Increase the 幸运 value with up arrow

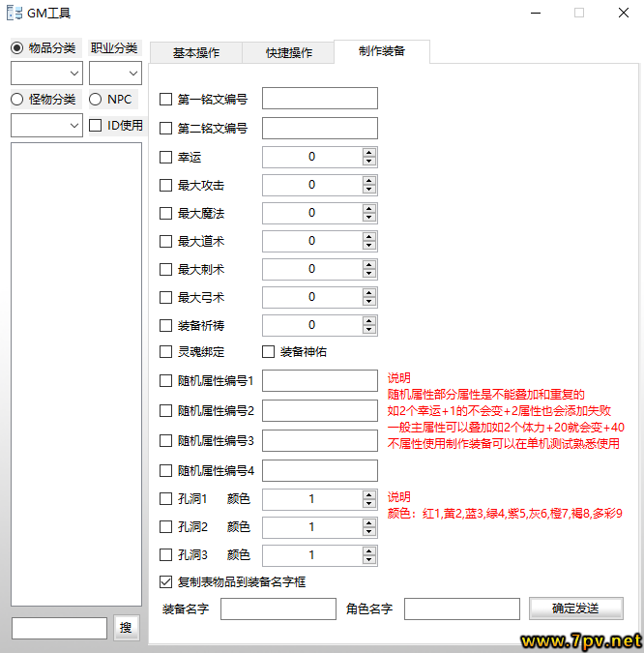coord(369,153)
